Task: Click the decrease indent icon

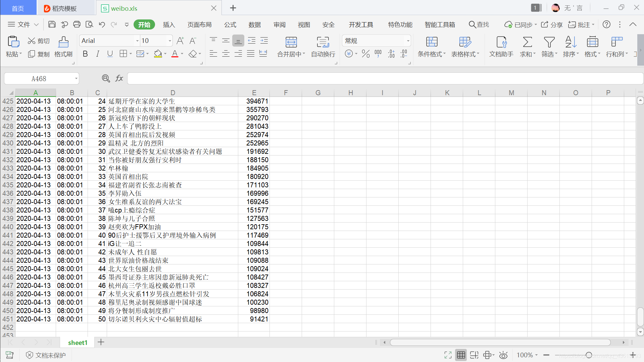Action: tap(252, 41)
